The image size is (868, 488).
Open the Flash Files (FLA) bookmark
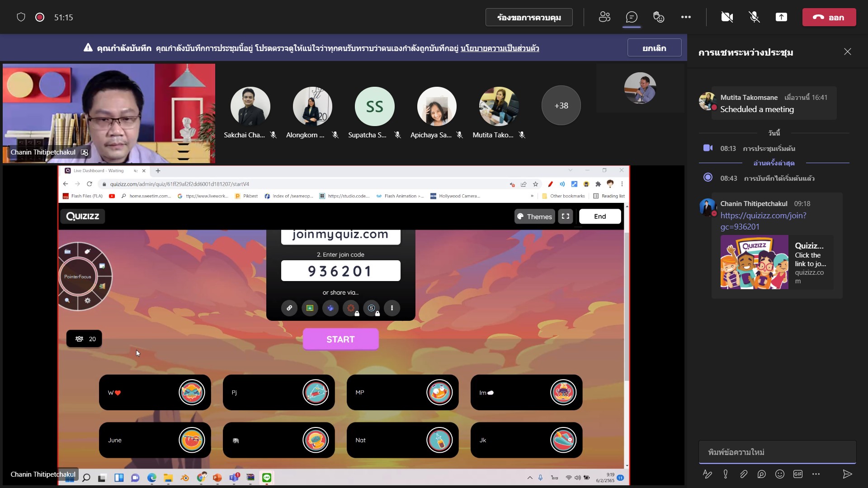coord(83,196)
